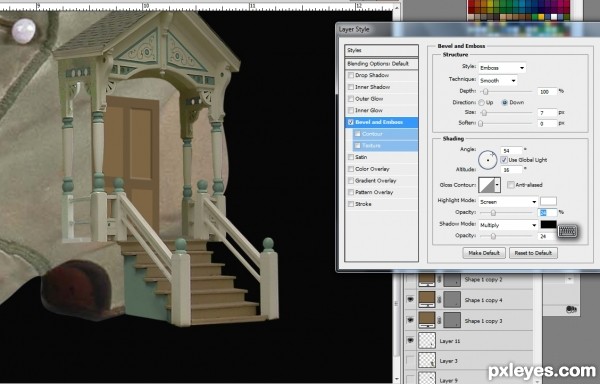
Task: Enable the Pattern Overlay checkbox
Action: tap(351, 192)
